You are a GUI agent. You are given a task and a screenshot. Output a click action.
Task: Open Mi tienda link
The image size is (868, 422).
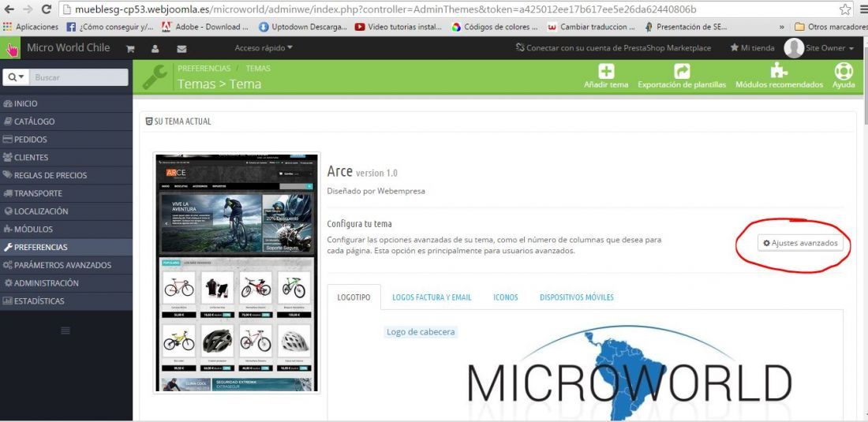click(752, 48)
